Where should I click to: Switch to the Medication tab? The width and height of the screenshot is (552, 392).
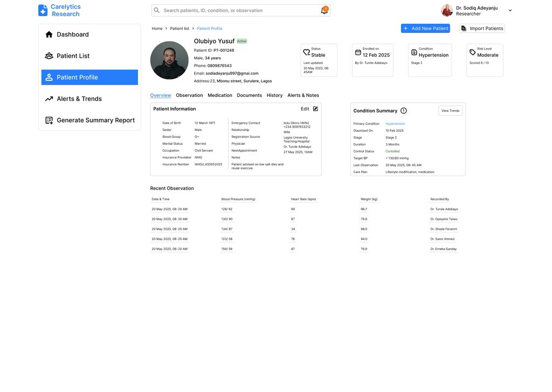click(220, 95)
